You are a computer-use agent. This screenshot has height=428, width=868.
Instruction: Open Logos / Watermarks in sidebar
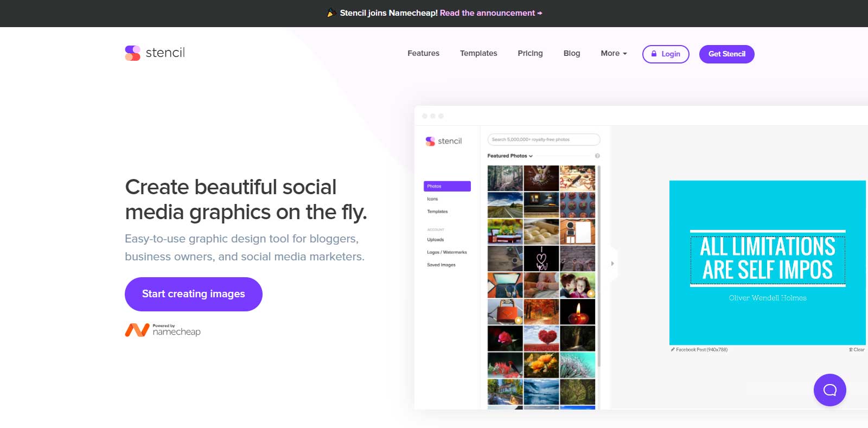point(447,252)
